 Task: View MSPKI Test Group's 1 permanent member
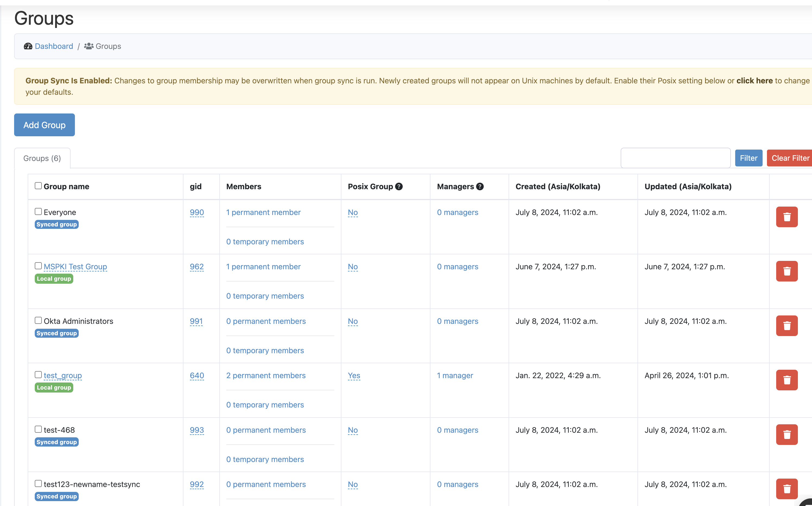click(x=263, y=267)
